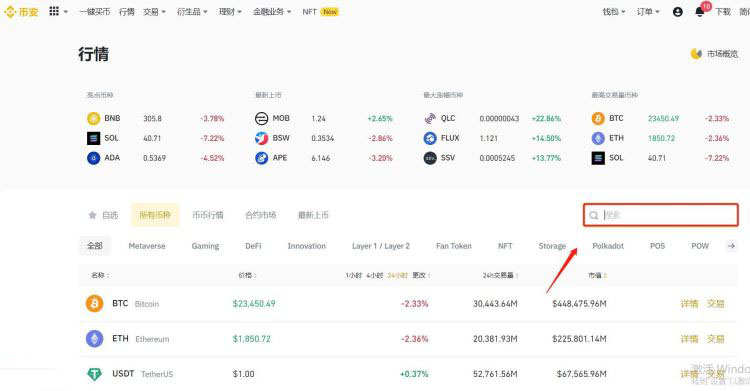750x391 pixels.
Task: Expand the 钱包 dropdown menu
Action: point(614,12)
